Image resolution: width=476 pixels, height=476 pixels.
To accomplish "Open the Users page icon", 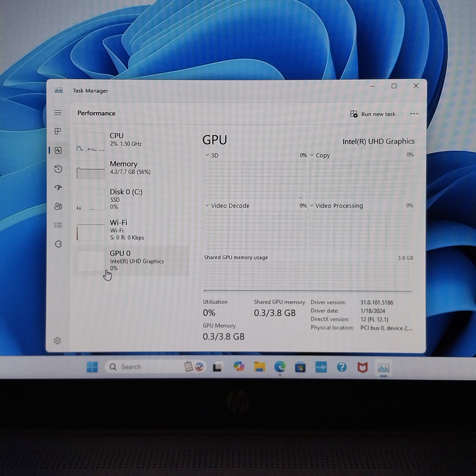I will 58,207.
